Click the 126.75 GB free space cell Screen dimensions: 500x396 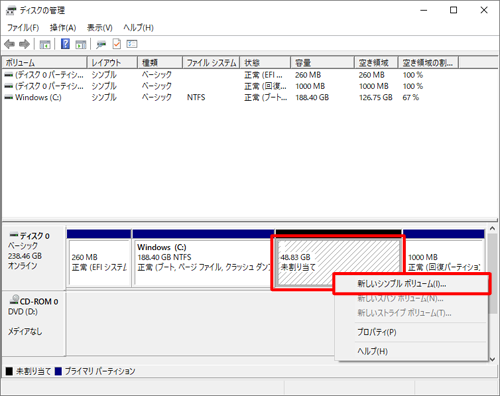click(x=376, y=98)
